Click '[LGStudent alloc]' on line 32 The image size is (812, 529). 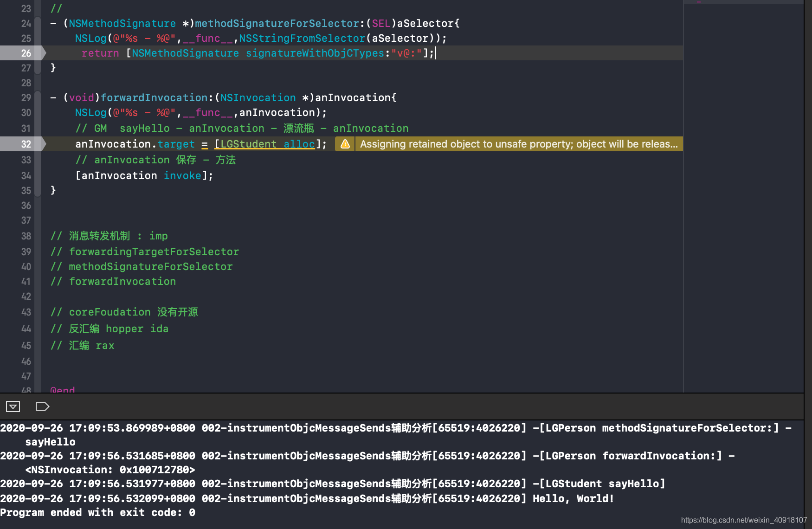268,144
